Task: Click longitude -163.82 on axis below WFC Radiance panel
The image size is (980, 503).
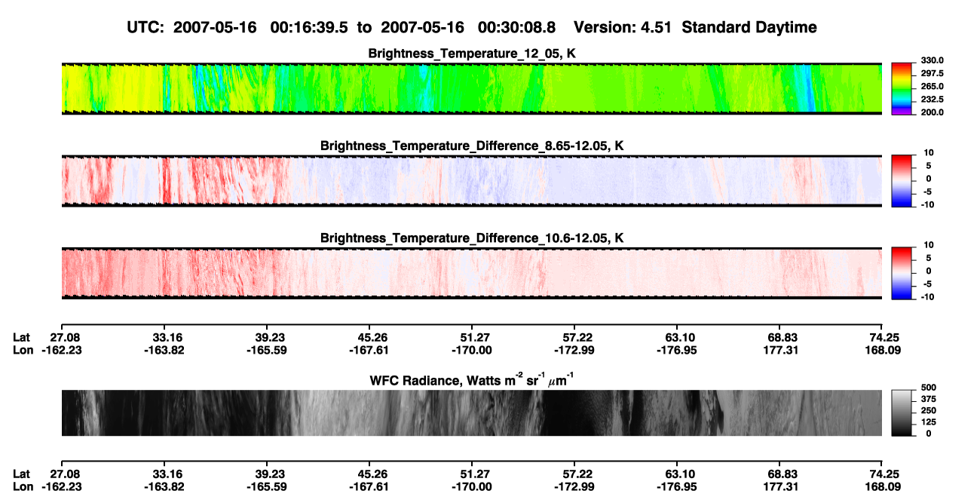Action: [164, 487]
